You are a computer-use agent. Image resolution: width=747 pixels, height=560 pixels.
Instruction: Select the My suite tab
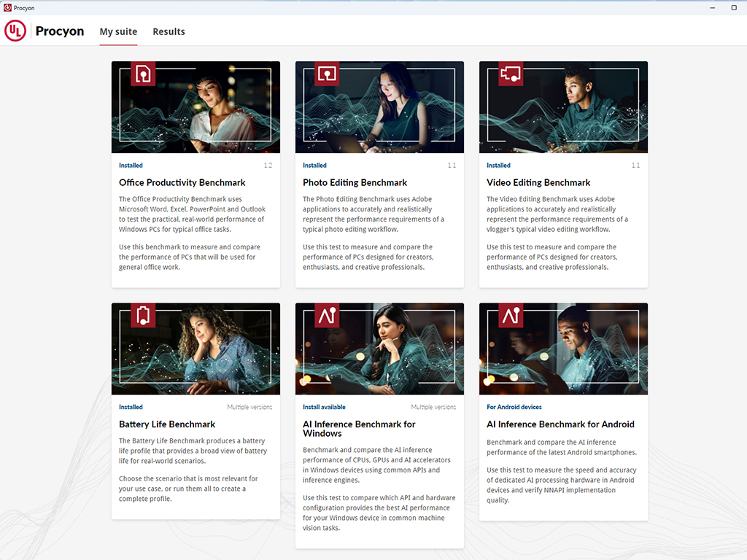tap(118, 31)
